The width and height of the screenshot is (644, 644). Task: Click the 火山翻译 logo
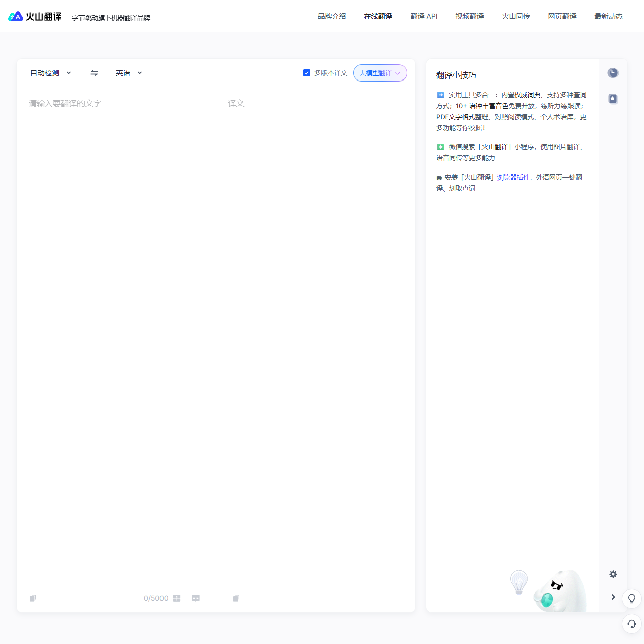click(x=35, y=17)
